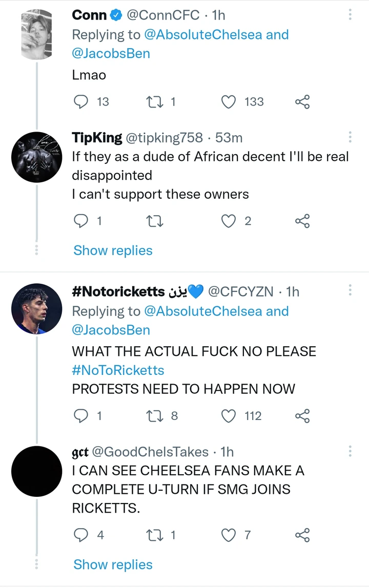Share gct's tweet about SMG

pos(302,535)
